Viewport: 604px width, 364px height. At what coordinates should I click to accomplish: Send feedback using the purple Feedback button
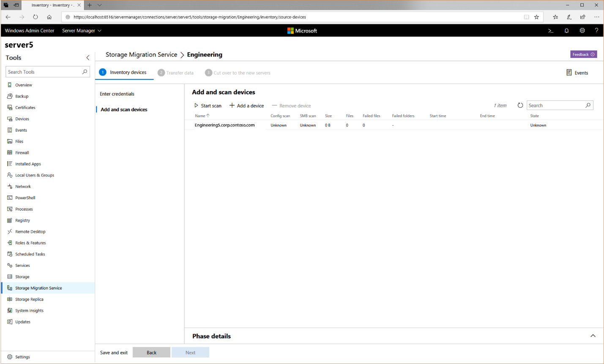583,54
